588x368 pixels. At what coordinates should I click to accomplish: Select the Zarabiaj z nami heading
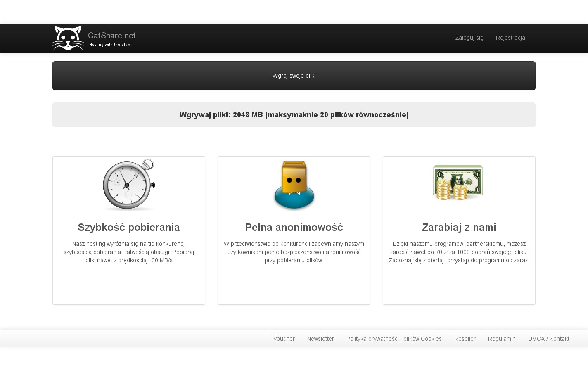pyautogui.click(x=459, y=227)
